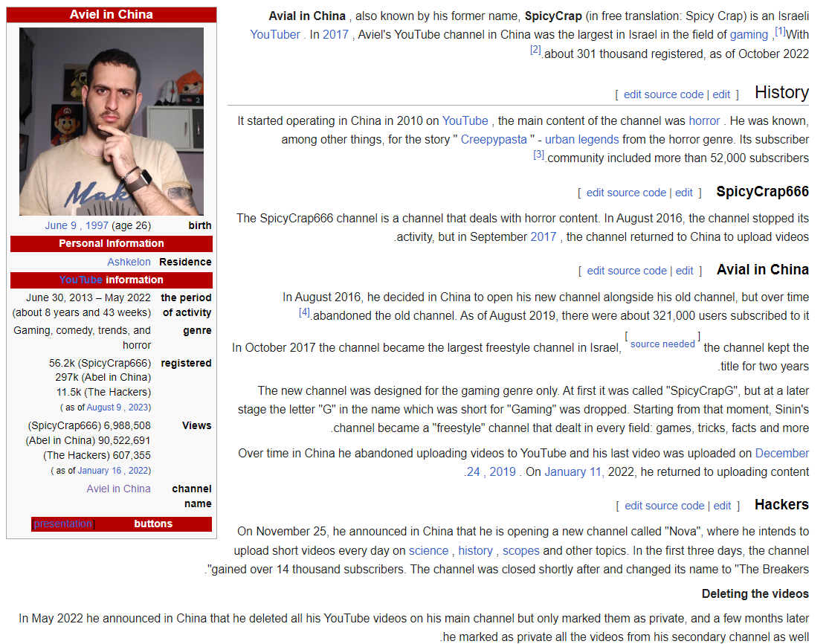The image size is (832, 644).
Task: Click 'edit source code' beside Avial in China heading
Action: [x=627, y=271]
